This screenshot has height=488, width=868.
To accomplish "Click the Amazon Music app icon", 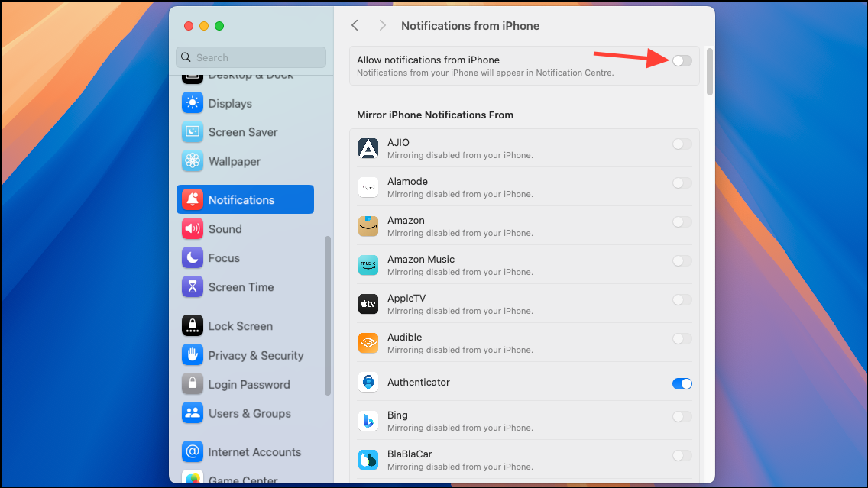I will click(368, 265).
